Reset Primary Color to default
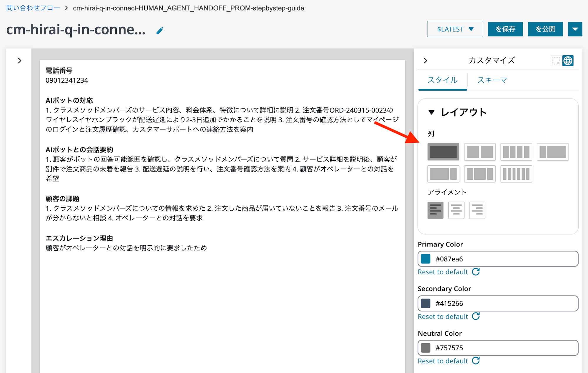Screen dimensions: 588x373 (x=442, y=272)
